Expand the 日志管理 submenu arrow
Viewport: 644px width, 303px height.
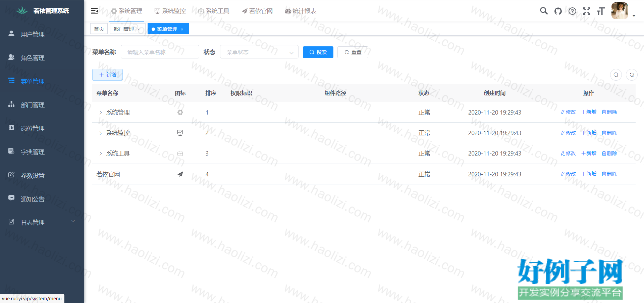point(73,221)
